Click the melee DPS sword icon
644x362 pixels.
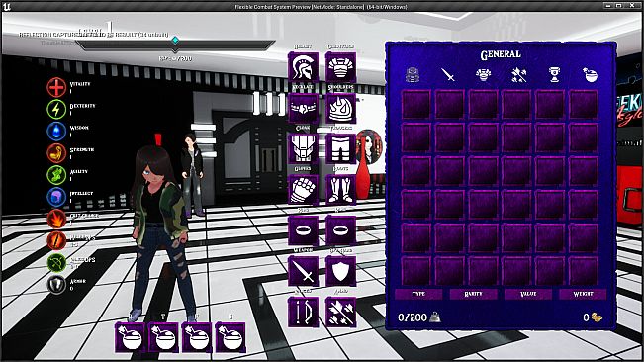tap(56, 240)
